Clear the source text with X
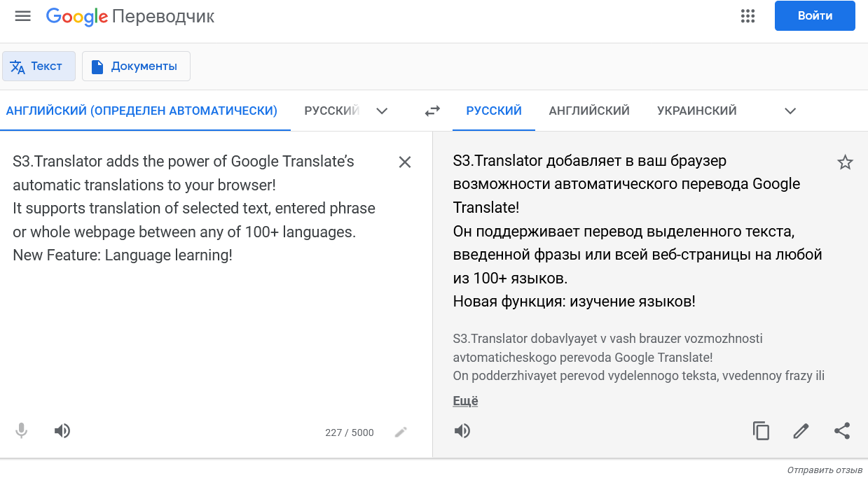868x485 pixels. click(x=405, y=162)
